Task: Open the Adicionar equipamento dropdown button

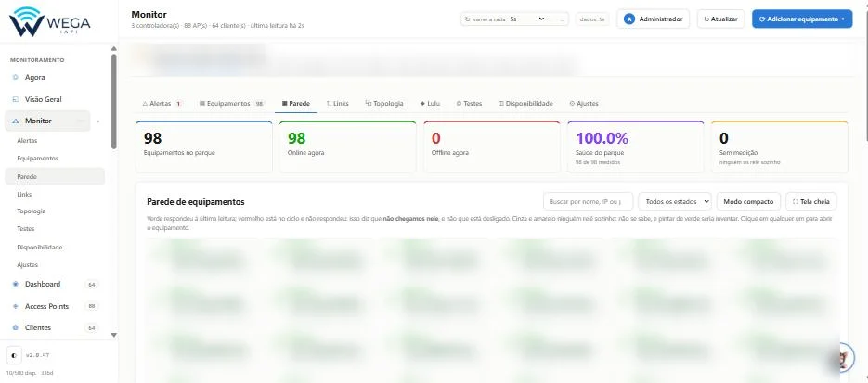Action: 802,19
